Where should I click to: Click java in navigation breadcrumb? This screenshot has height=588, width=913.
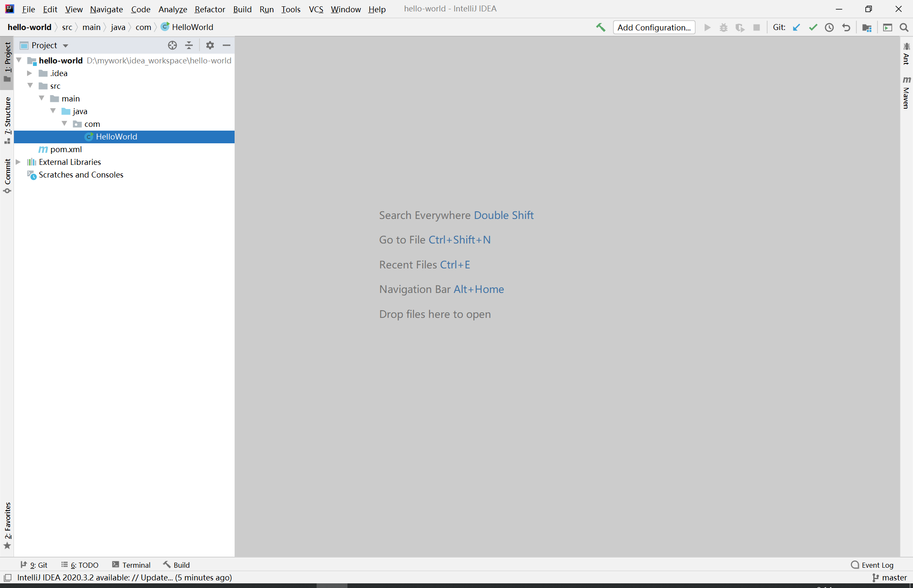tap(118, 27)
